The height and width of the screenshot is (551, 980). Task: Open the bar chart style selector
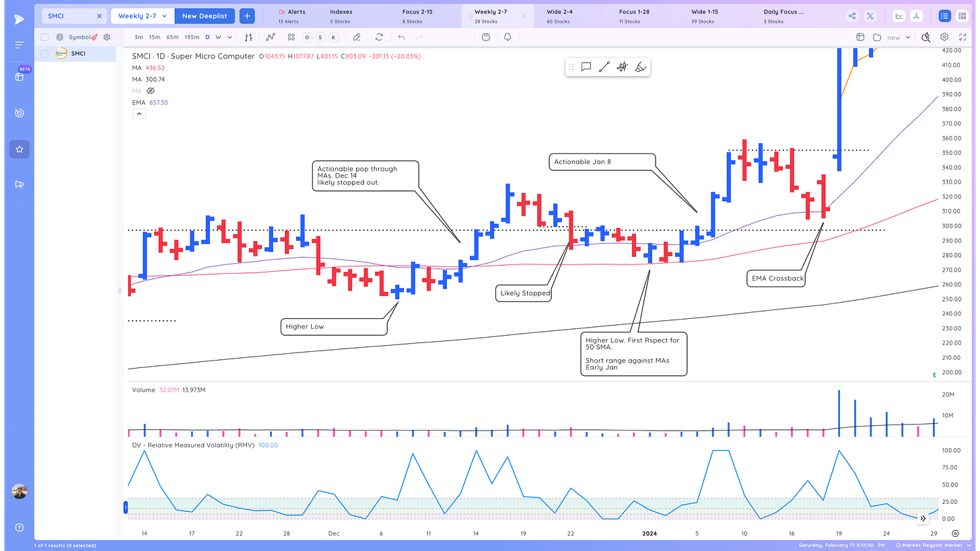(x=249, y=38)
